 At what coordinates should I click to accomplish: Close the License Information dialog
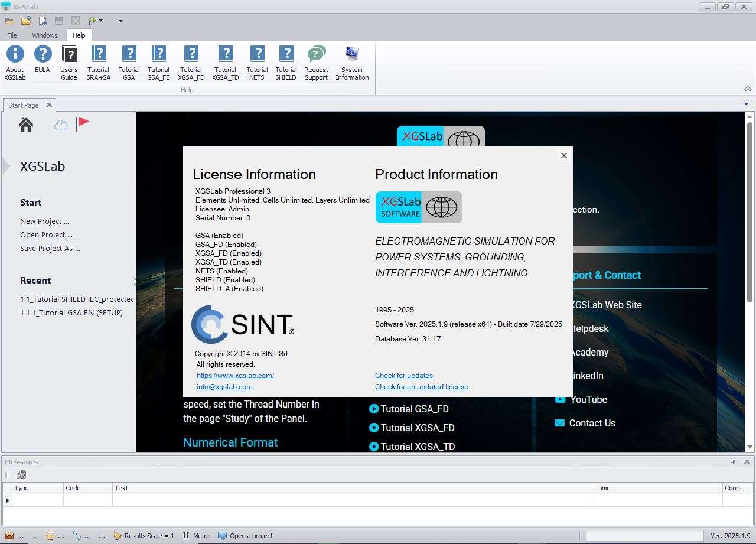tap(563, 155)
